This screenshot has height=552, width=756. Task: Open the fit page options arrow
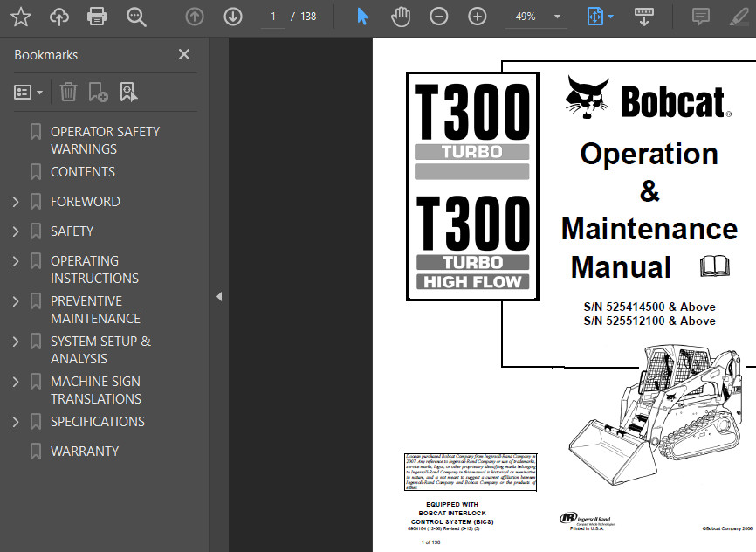pos(611,17)
